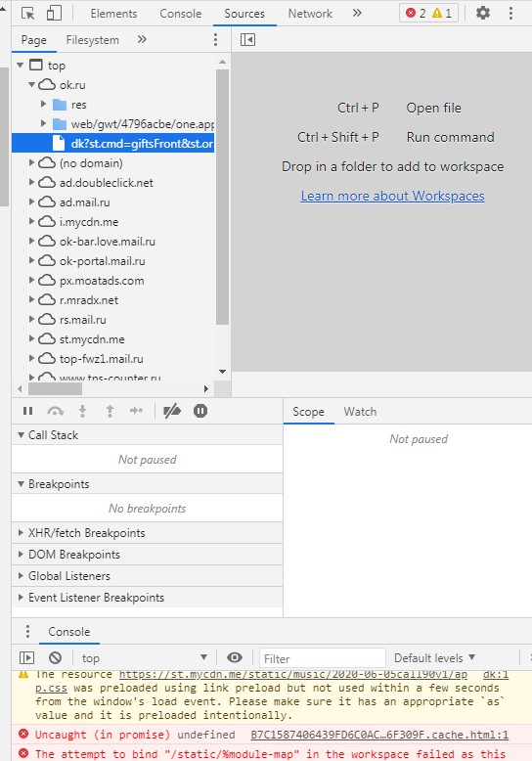Click the errors and warnings counter
Image resolution: width=532 pixels, height=761 pixels.
tap(428, 13)
